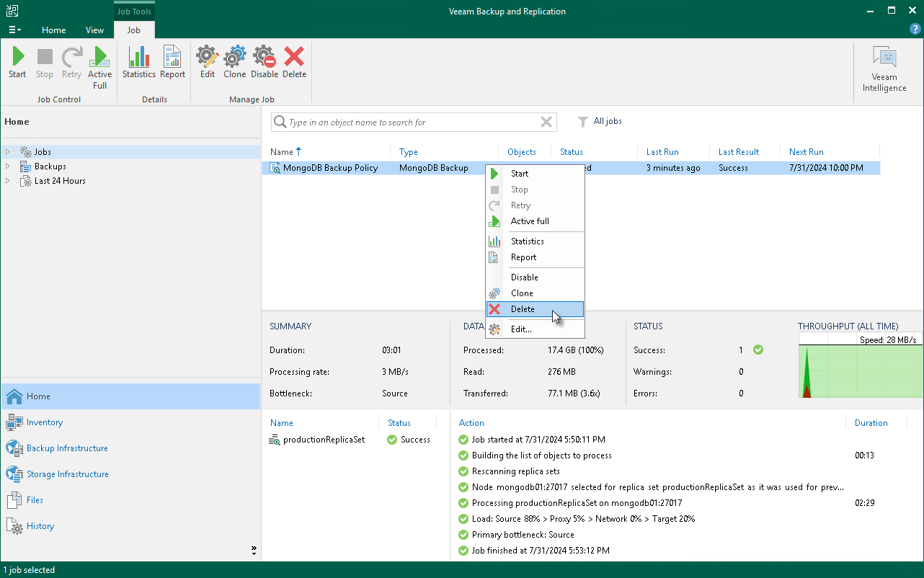This screenshot has height=578, width=924.
Task: Run Active Full backup from ribbon
Action: click(99, 67)
